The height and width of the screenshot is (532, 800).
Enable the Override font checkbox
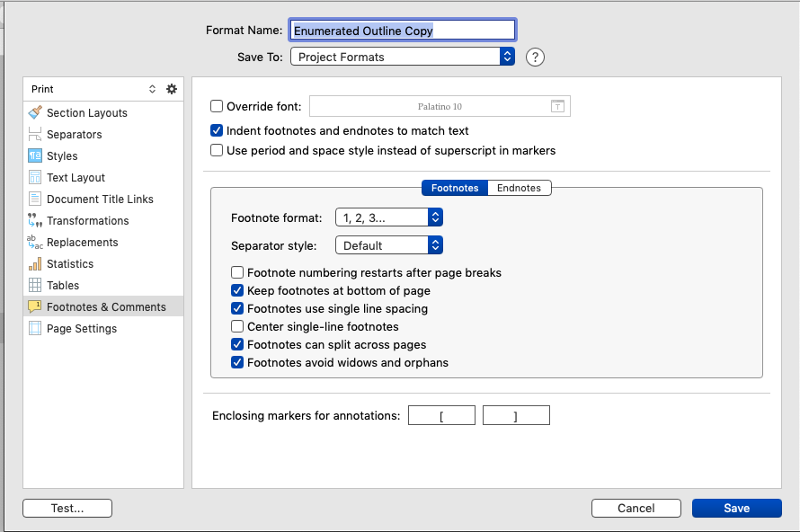217,106
